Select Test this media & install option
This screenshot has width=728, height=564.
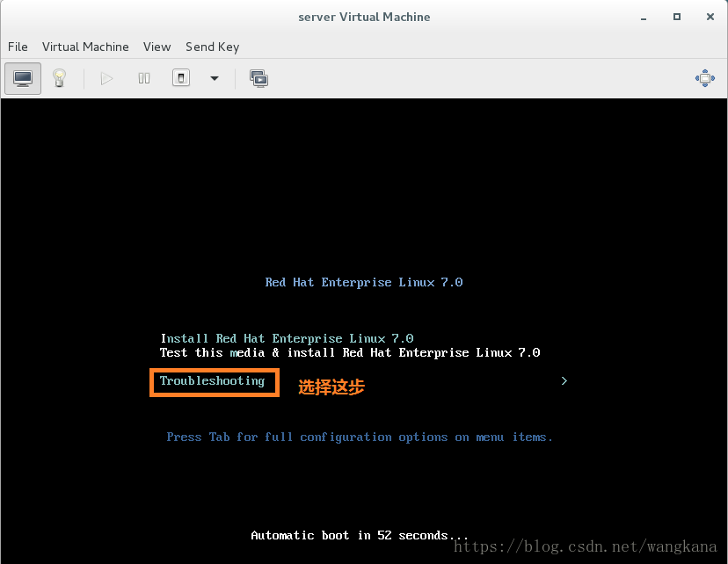pos(350,352)
